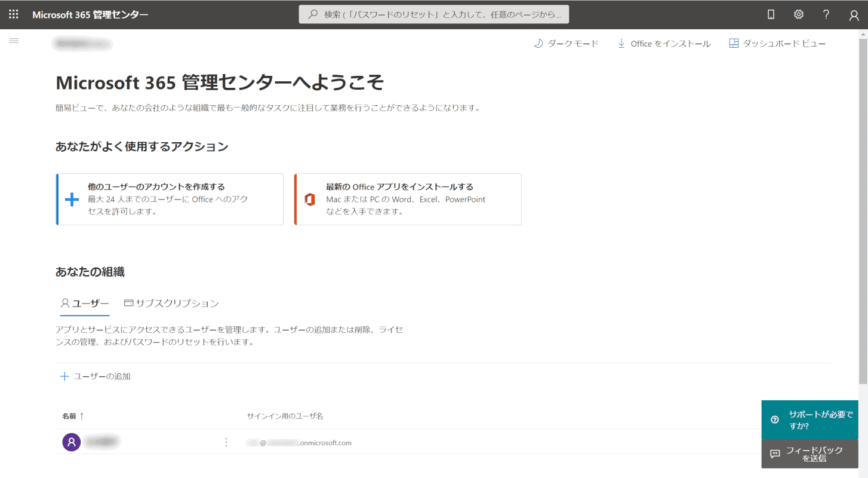
Task: Open the 他のユーザーのアカウントを作成する card
Action: click(x=170, y=200)
